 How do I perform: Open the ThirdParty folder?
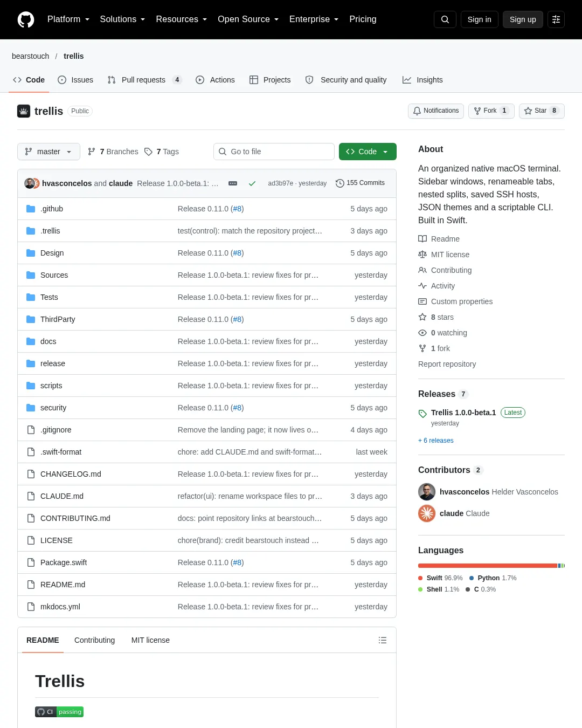(x=58, y=319)
